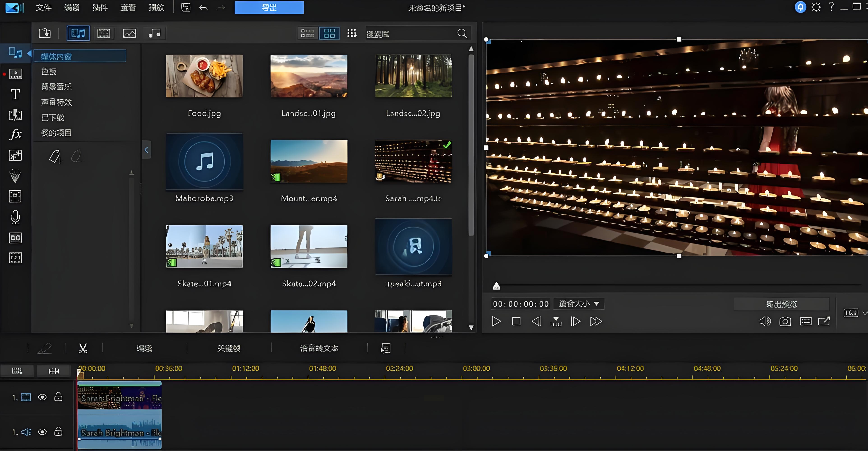Viewport: 868px width, 451px height.
Task: Click the blue export button
Action: tap(269, 7)
